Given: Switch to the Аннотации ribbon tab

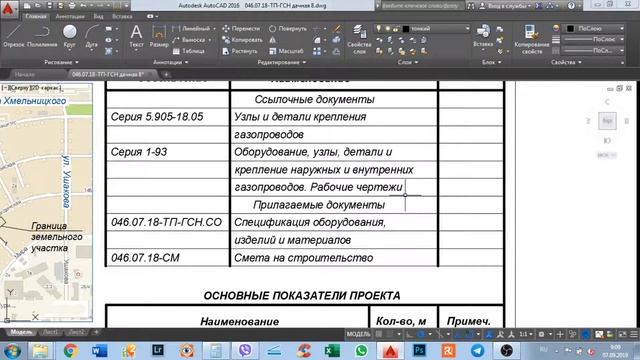Looking at the screenshot, I should (x=70, y=16).
